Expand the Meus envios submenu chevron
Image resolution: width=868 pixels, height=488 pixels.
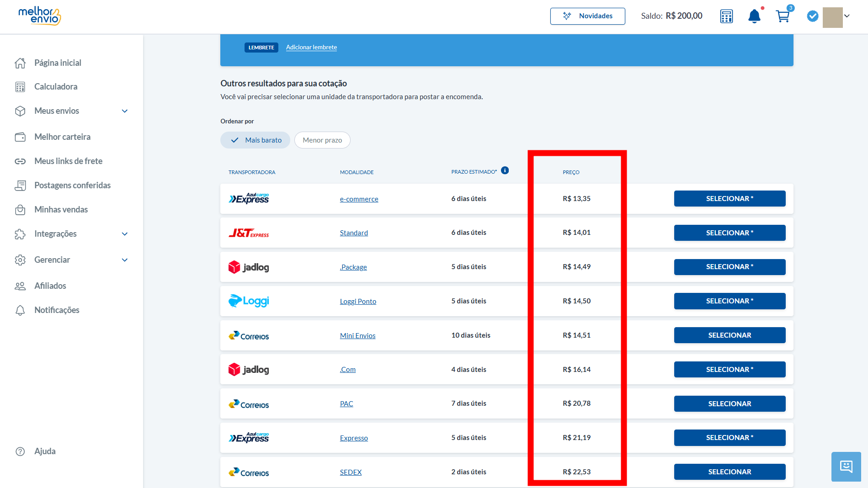tap(125, 111)
